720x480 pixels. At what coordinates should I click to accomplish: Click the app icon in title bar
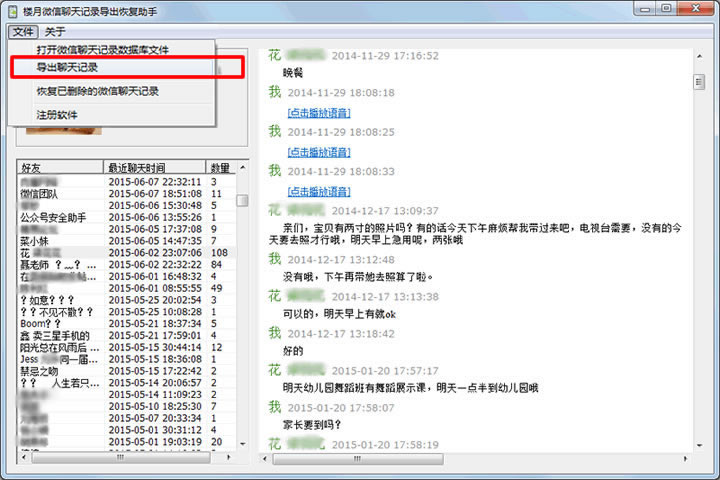[x=13, y=11]
